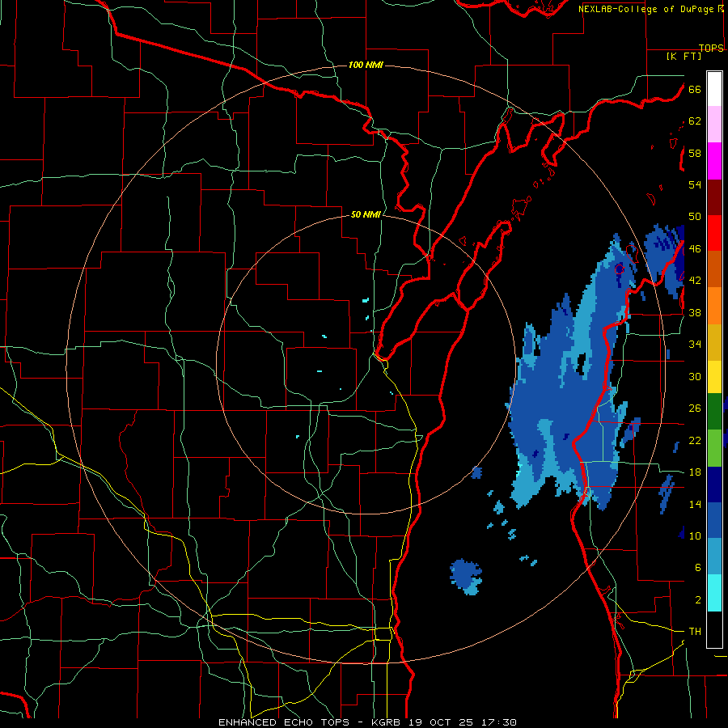This screenshot has width=728, height=728.
Task: Click the dark green 26 K FT swatch
Action: pos(714,412)
